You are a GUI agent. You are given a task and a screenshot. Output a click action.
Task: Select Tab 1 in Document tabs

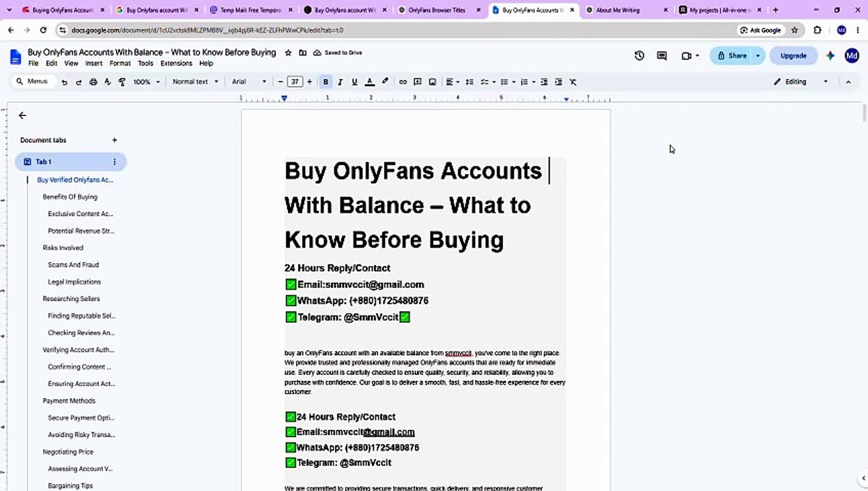(70, 162)
